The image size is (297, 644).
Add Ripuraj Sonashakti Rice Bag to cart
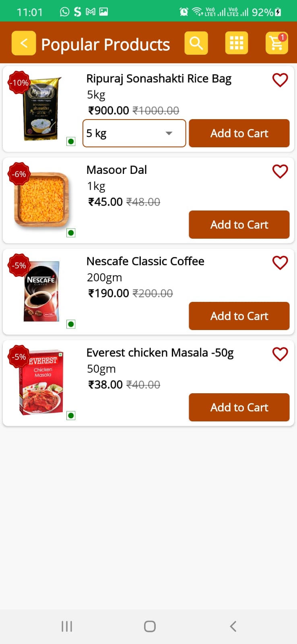[239, 133]
